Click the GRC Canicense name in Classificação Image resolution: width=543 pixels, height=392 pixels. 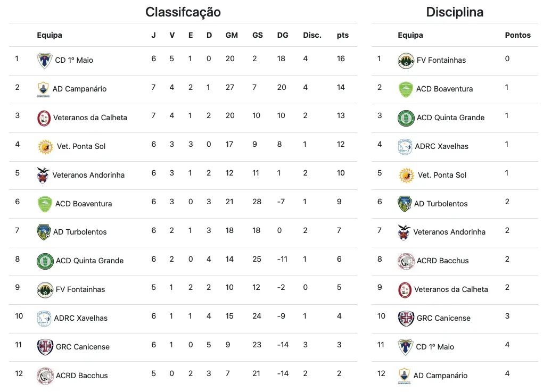pyautogui.click(x=83, y=347)
